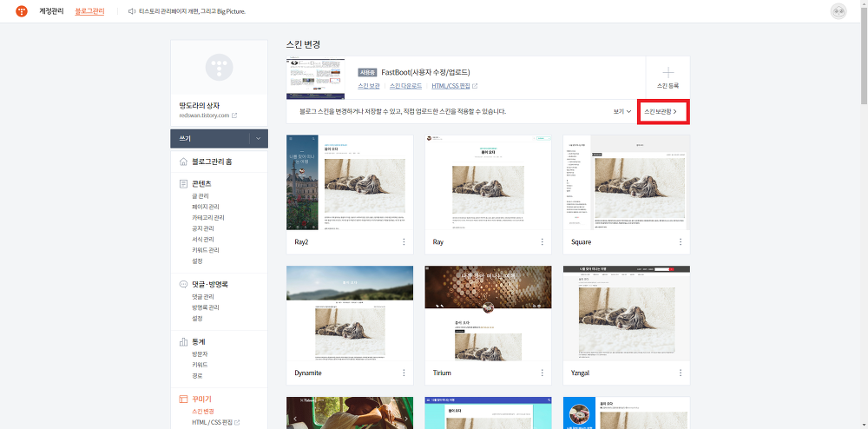Image resolution: width=868 pixels, height=429 pixels.
Task: Click the notice speaker icon
Action: pos(132,11)
